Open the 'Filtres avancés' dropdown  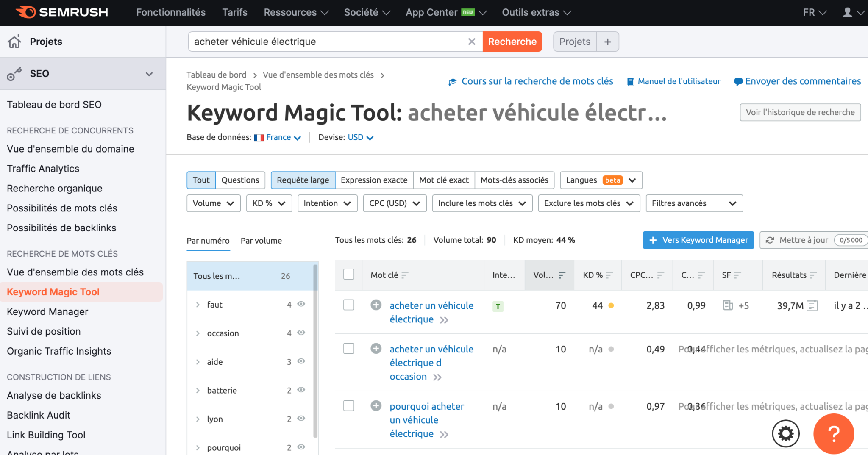click(694, 203)
